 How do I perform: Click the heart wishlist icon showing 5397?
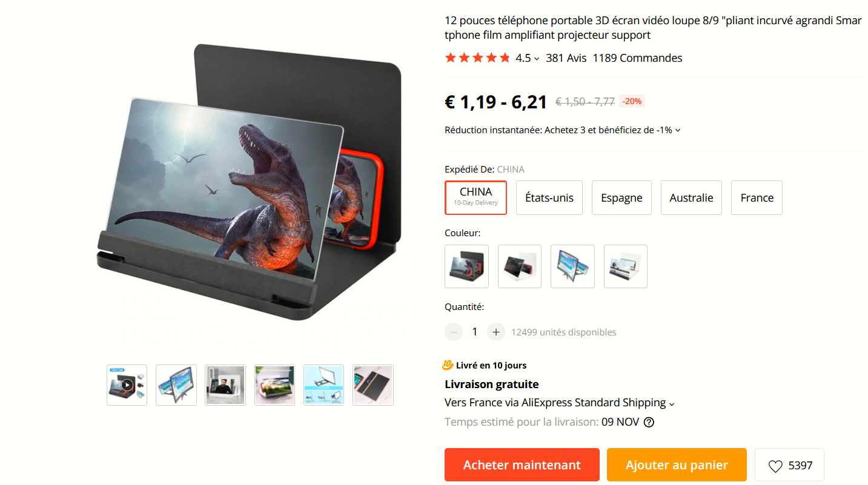tap(775, 466)
